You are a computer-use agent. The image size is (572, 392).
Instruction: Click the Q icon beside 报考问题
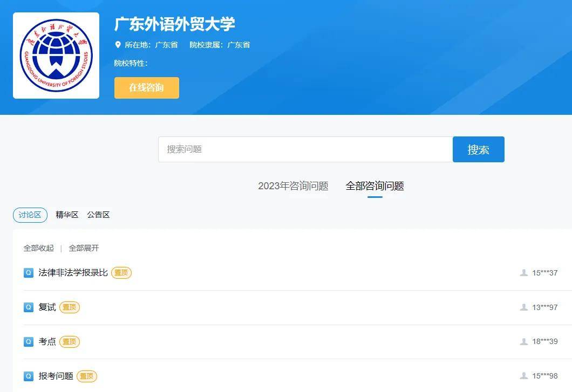(29, 376)
